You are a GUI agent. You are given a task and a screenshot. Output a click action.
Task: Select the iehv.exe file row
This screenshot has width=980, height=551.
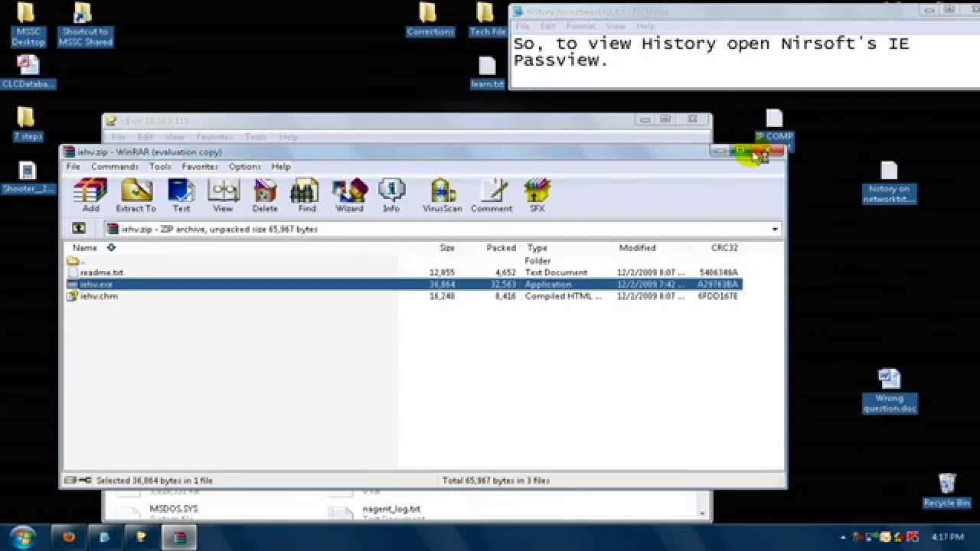click(x=403, y=284)
